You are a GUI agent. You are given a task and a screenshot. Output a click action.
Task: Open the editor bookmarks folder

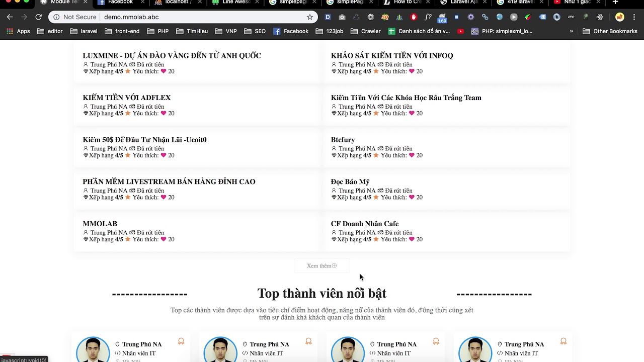[50, 31]
